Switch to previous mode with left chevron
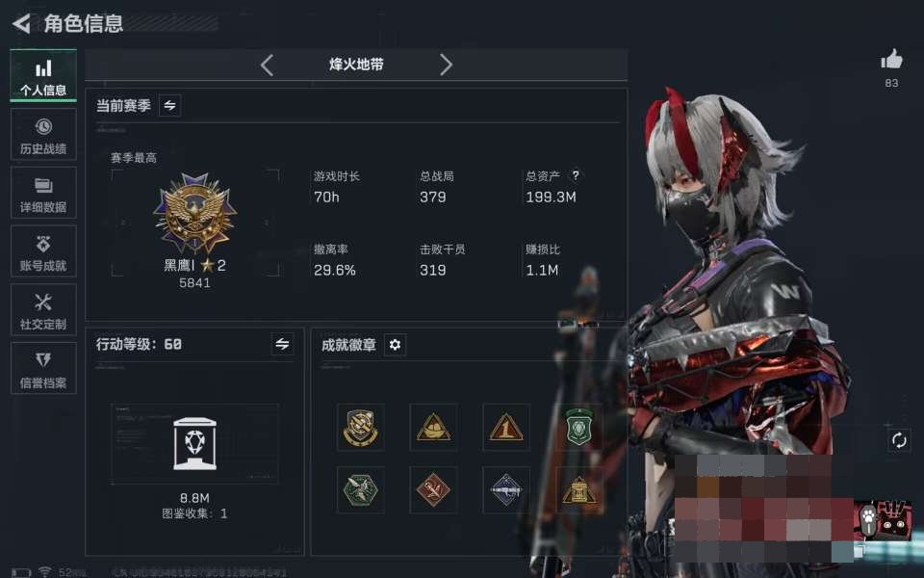The height and width of the screenshot is (578, 924). click(267, 65)
